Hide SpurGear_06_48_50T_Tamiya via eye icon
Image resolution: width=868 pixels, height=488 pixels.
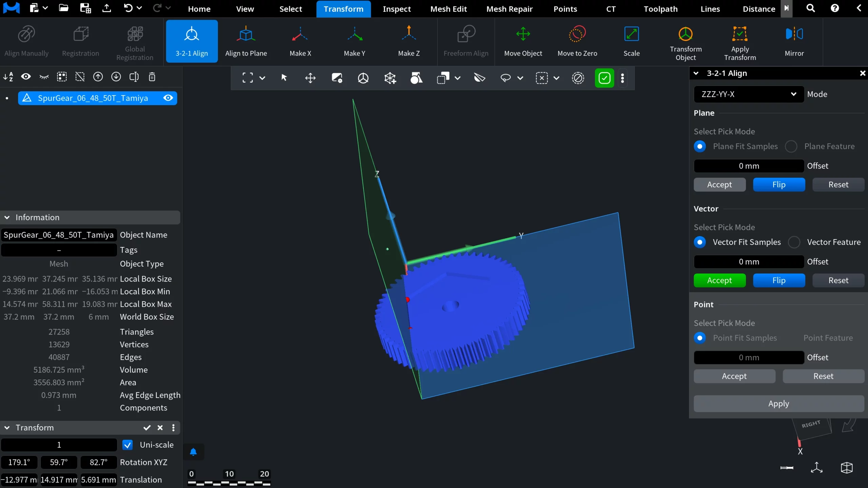click(168, 98)
